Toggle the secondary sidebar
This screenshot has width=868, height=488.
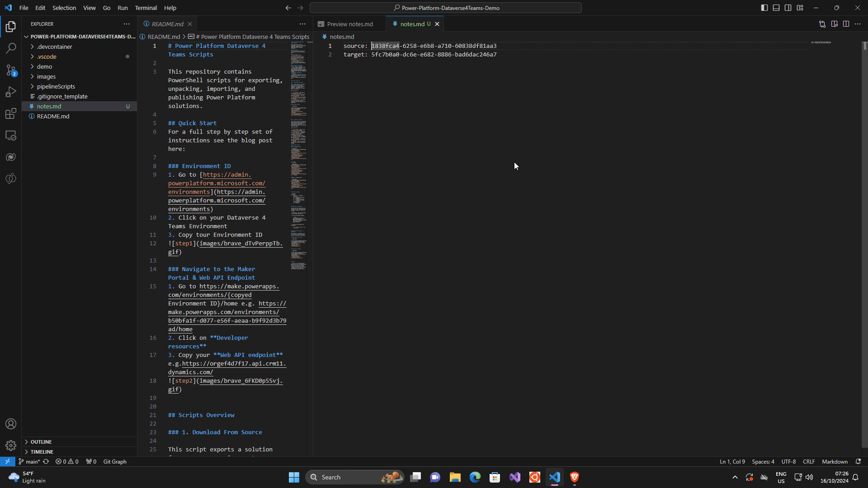(x=788, y=8)
